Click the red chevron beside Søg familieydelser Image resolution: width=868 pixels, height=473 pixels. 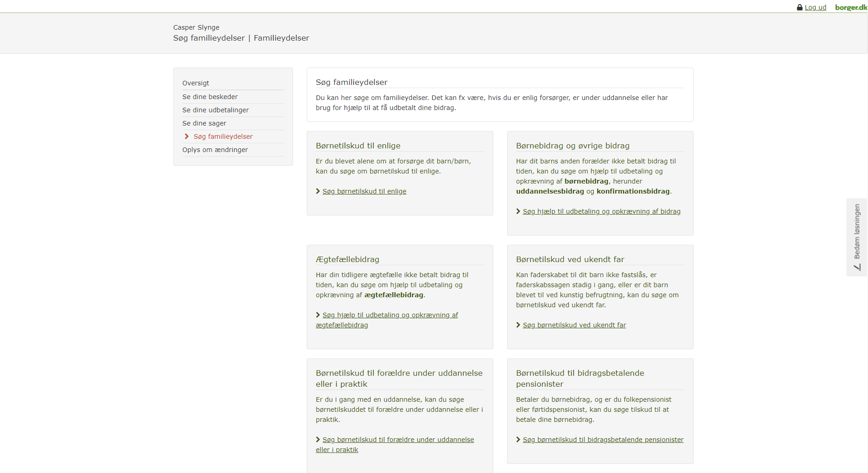click(x=187, y=137)
